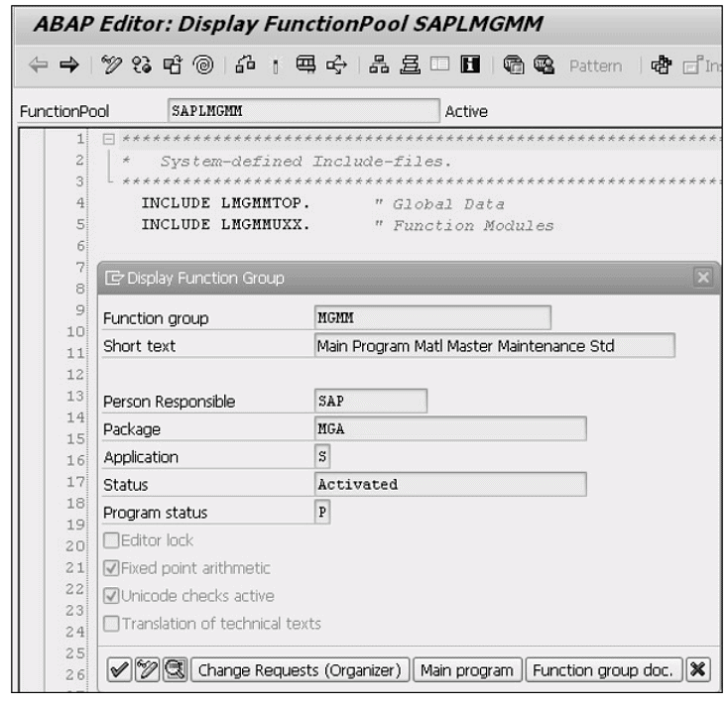Click the Program status field P
Viewport: 728px width, 708px height.
pyautogui.click(x=322, y=512)
